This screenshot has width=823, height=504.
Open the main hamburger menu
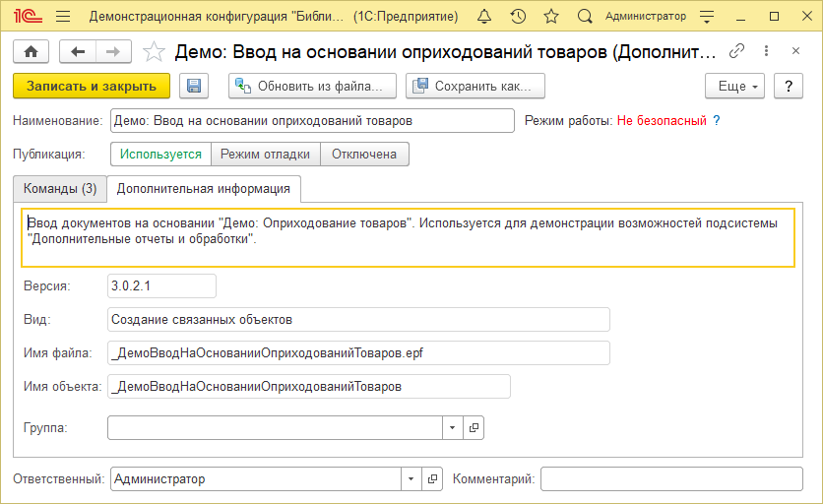(x=63, y=17)
